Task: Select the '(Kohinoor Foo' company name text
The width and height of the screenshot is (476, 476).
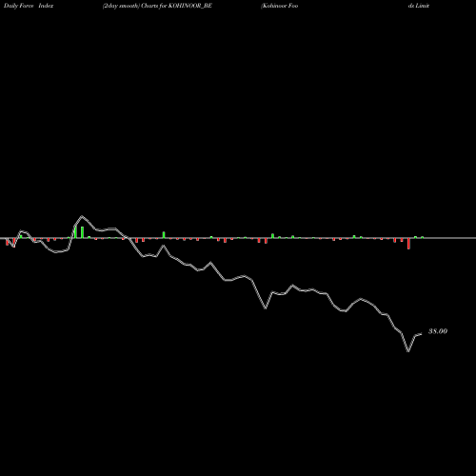Action: pos(279,6)
